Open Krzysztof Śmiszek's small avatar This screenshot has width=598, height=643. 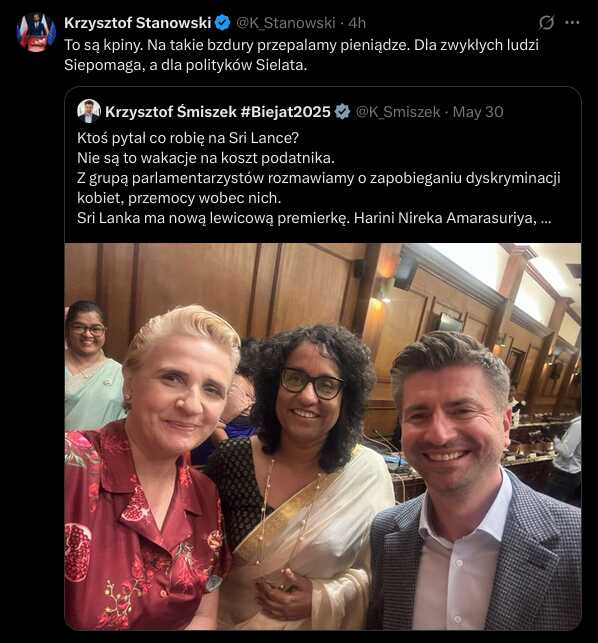[x=89, y=111]
